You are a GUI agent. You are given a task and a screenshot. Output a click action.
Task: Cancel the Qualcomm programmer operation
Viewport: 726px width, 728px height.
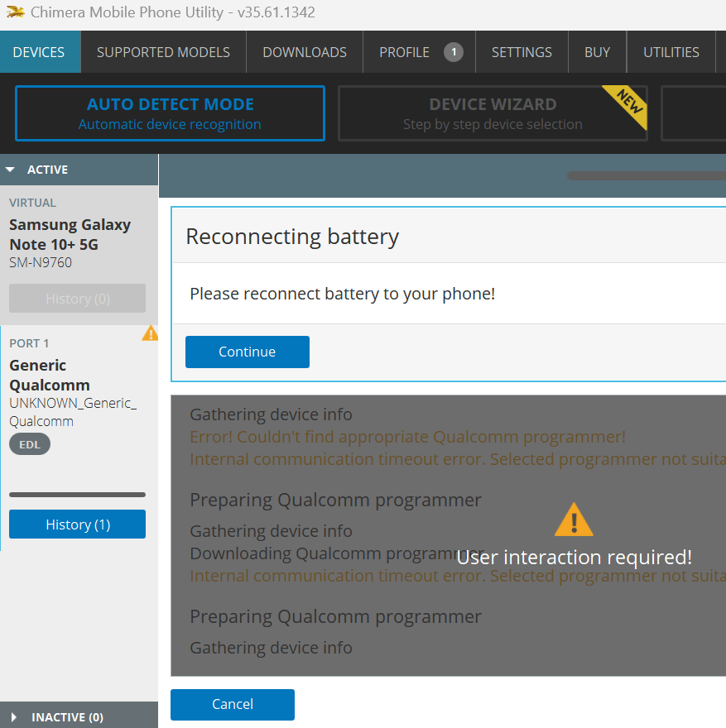[232, 704]
